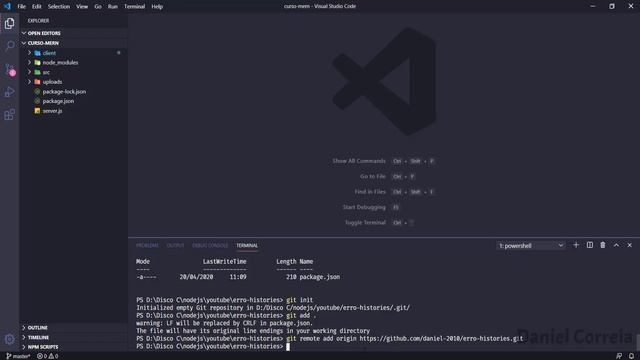
Task: Collapse the Open Editors section
Action: coord(44,33)
